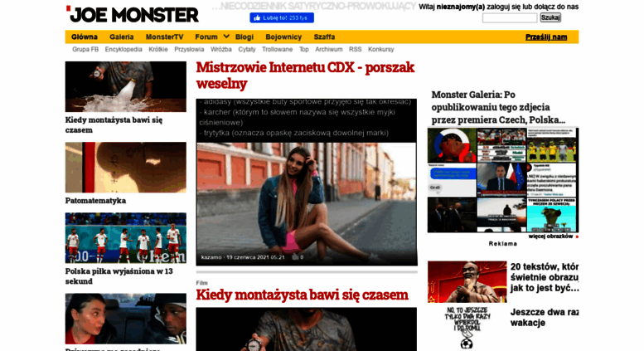This screenshot has width=644, height=351.
Task: Open the Galeria menu item
Action: [x=122, y=37]
